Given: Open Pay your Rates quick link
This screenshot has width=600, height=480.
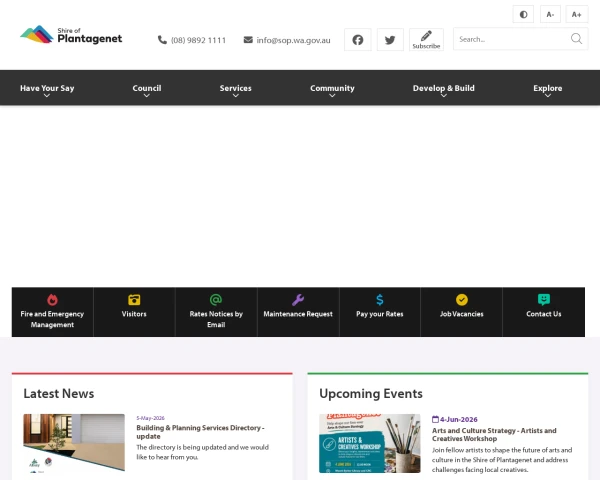Looking at the screenshot, I should 380,314.
